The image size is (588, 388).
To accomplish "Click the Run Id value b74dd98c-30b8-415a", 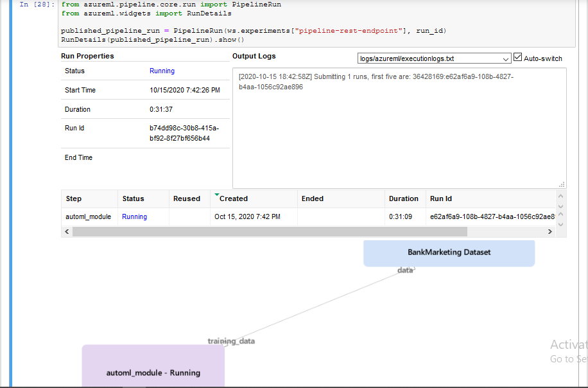I will 184,133.
